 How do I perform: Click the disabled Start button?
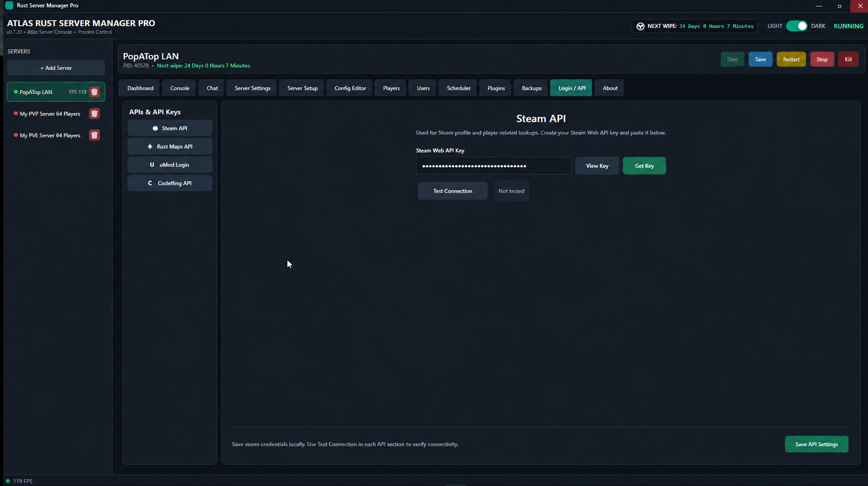pyautogui.click(x=732, y=60)
